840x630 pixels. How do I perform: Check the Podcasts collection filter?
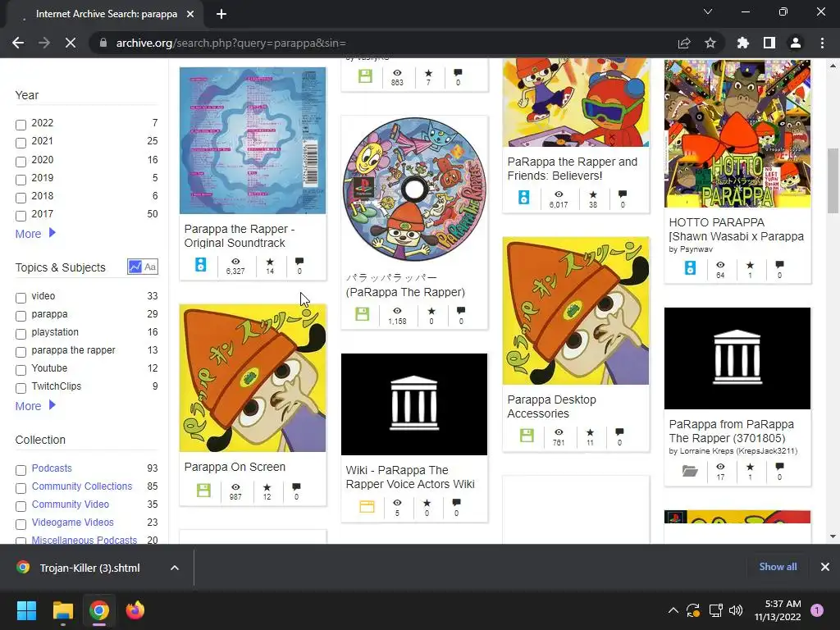click(x=21, y=470)
